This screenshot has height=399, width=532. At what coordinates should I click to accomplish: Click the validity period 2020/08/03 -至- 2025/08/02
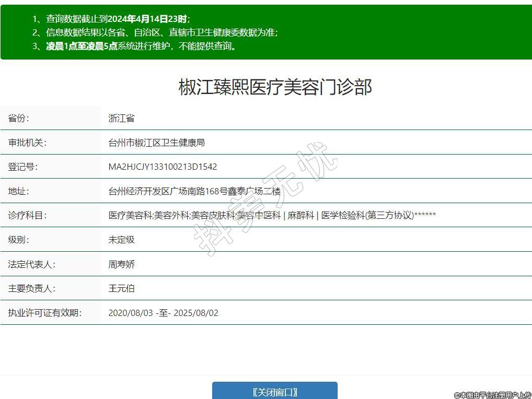click(163, 313)
